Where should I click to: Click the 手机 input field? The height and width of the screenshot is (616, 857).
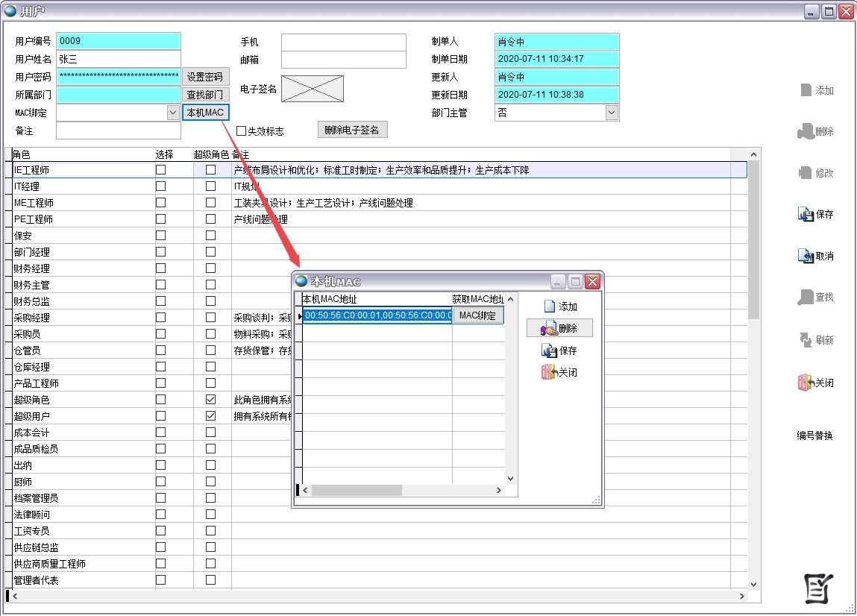[343, 42]
